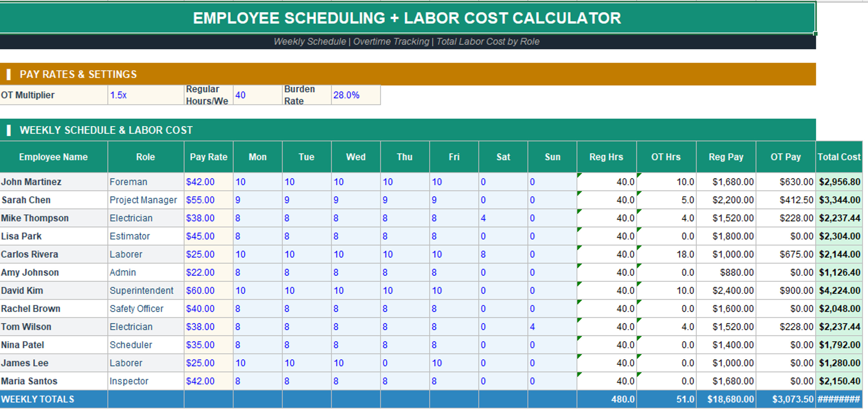Click Carlos Rivera's Saturday hours value 8
This screenshot has width=868, height=416.
[503, 254]
